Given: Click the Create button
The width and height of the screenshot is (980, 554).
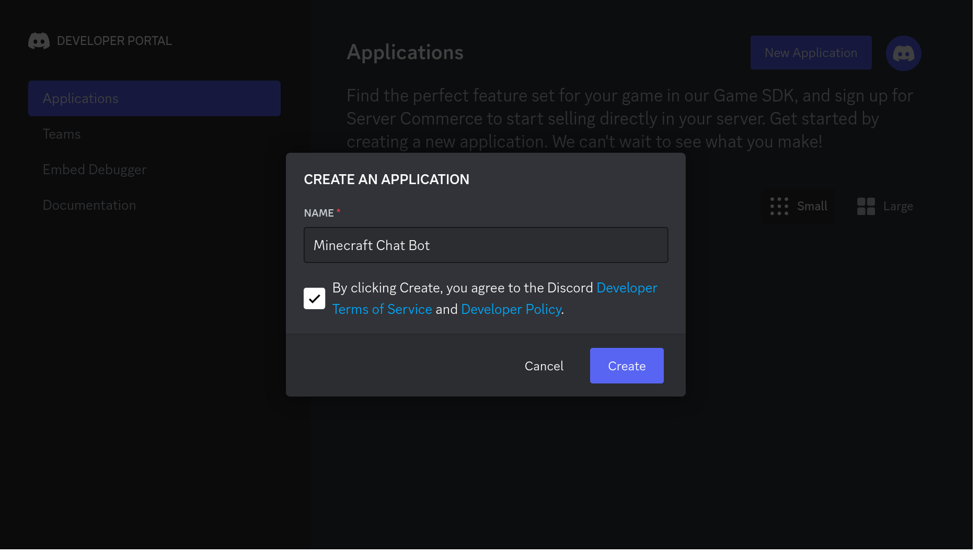Looking at the screenshot, I should coord(626,366).
